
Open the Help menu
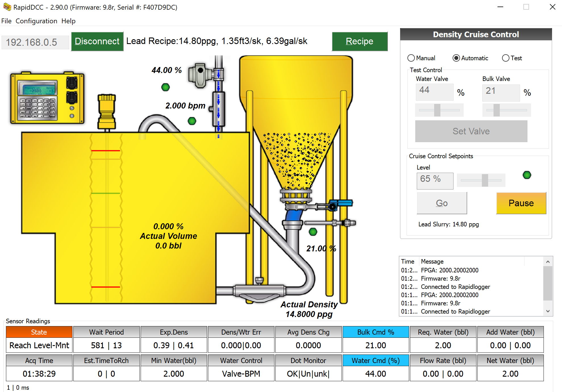point(68,21)
